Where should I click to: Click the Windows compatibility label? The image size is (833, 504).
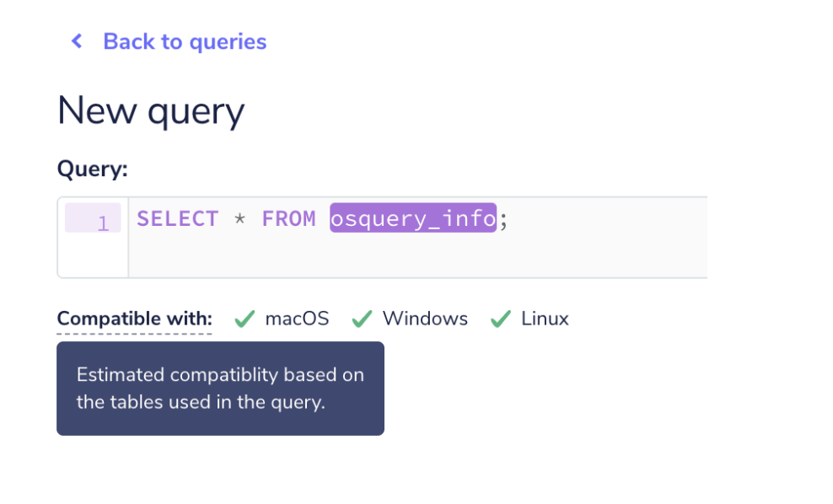point(425,319)
